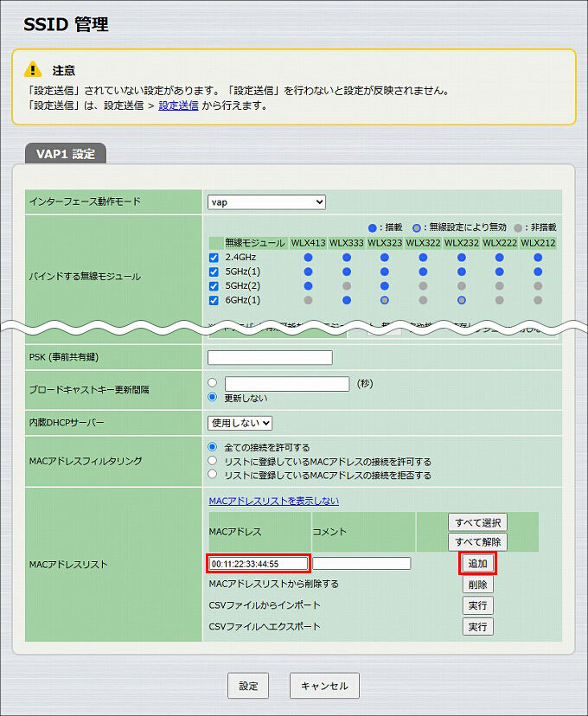Choose deny listed MAC addresses radio

212,474
